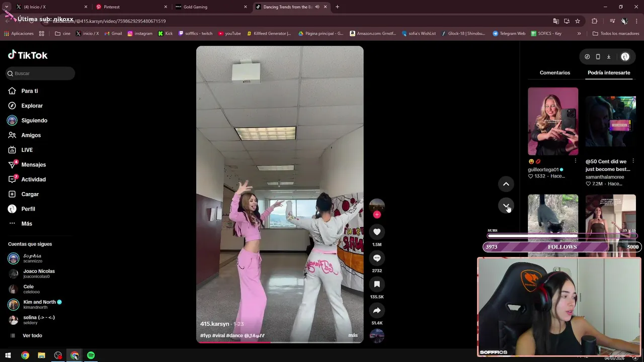The height and width of the screenshot is (362, 644).
Task: Open the cine bookmarks folder
Action: point(63,34)
